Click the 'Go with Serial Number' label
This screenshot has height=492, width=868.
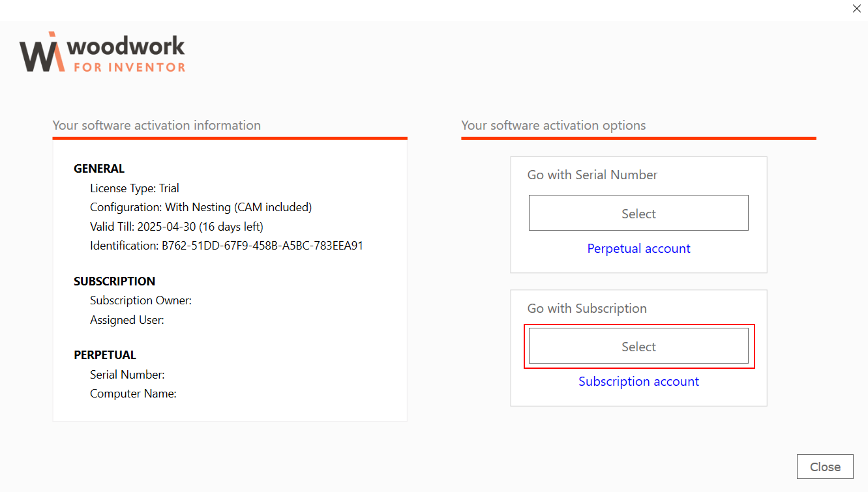pyautogui.click(x=592, y=175)
